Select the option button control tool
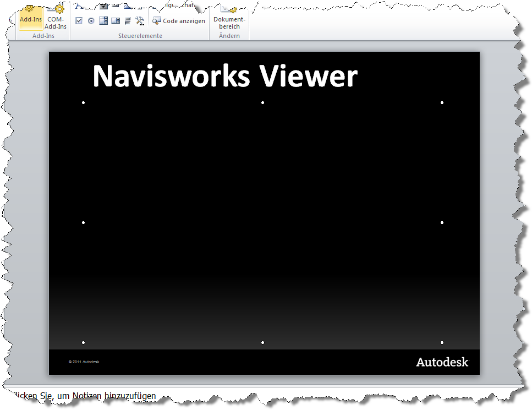Viewport: 532px width, 410px height. tap(91, 21)
